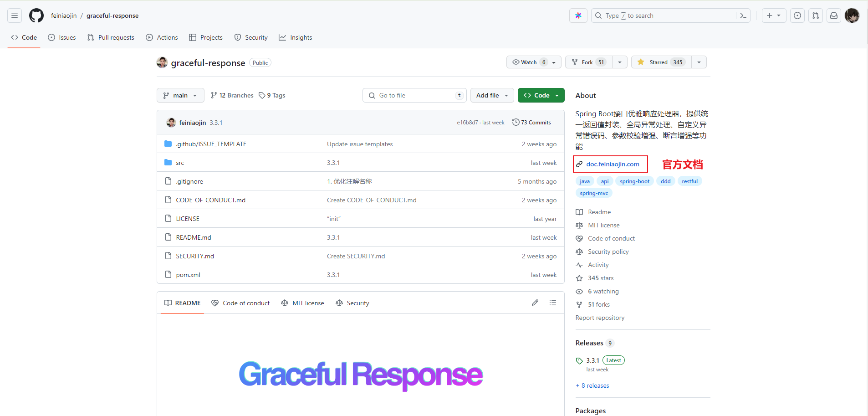This screenshot has width=868, height=416.
Task: Click the spring-boot topic tag
Action: (634, 181)
